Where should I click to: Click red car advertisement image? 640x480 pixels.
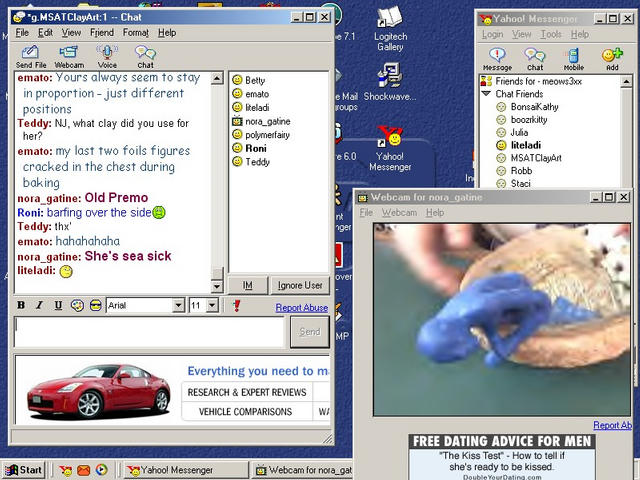(x=98, y=391)
